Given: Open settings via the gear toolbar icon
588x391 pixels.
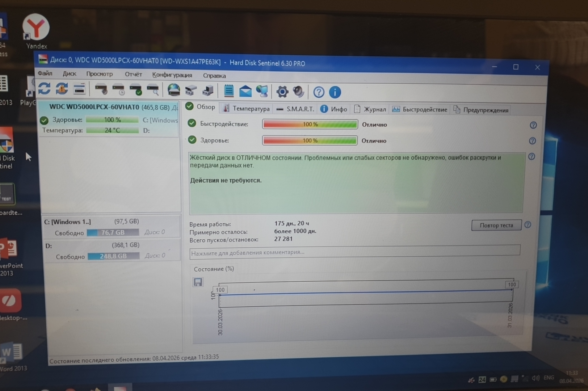Looking at the screenshot, I should 282,92.
